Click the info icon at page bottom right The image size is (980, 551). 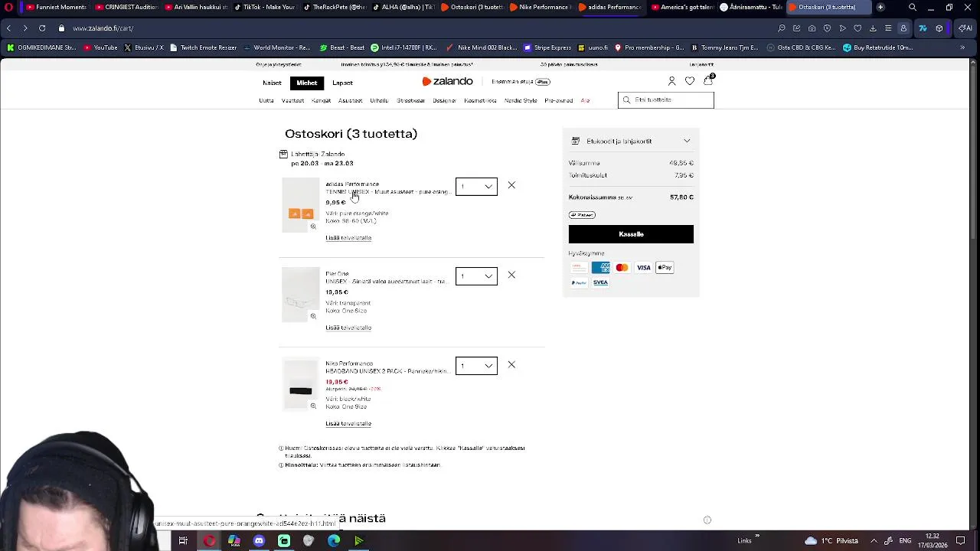(707, 520)
